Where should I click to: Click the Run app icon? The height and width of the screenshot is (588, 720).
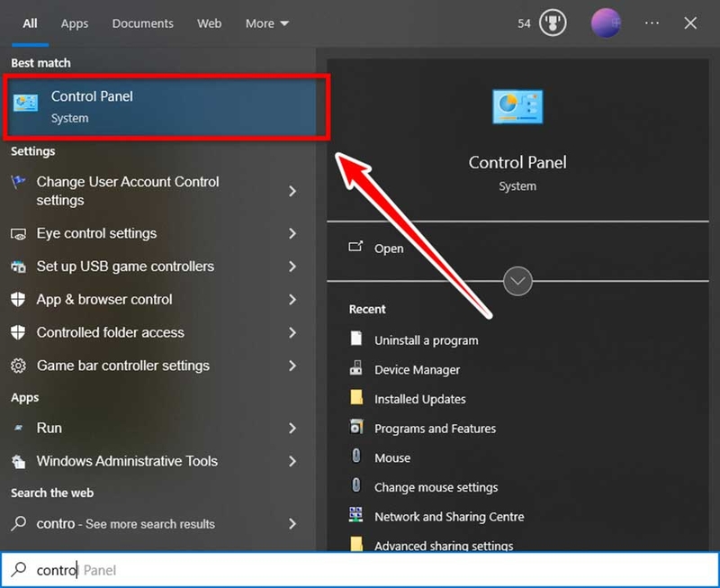pyautogui.click(x=18, y=428)
